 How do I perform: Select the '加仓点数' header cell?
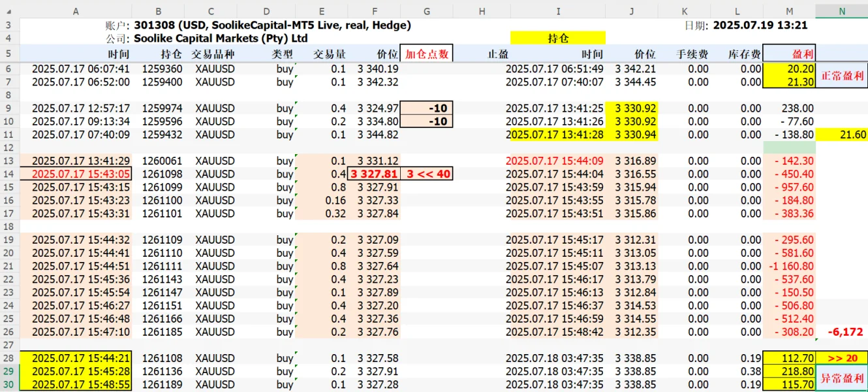(426, 54)
